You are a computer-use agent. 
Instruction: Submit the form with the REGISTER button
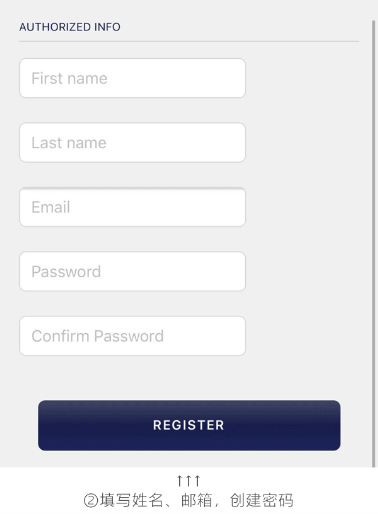pyautogui.click(x=189, y=425)
